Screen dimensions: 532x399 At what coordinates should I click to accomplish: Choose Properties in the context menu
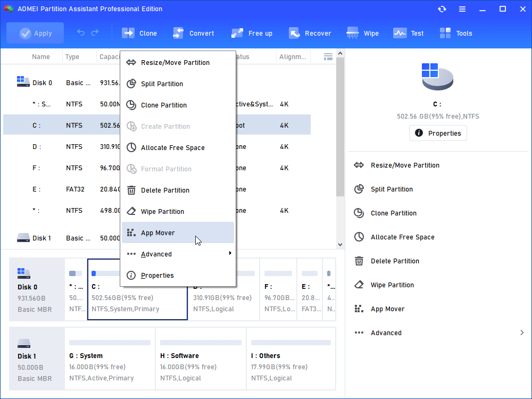coord(178,275)
